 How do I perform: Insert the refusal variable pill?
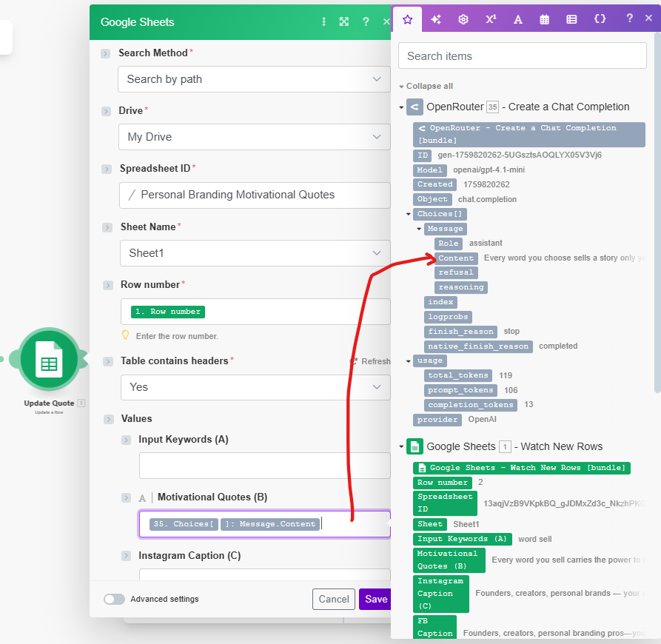pos(456,272)
